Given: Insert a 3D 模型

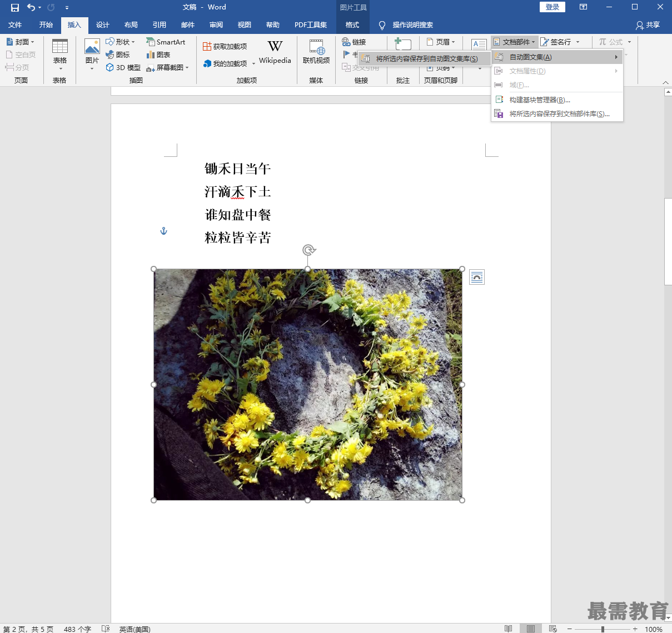Looking at the screenshot, I should coord(123,67).
